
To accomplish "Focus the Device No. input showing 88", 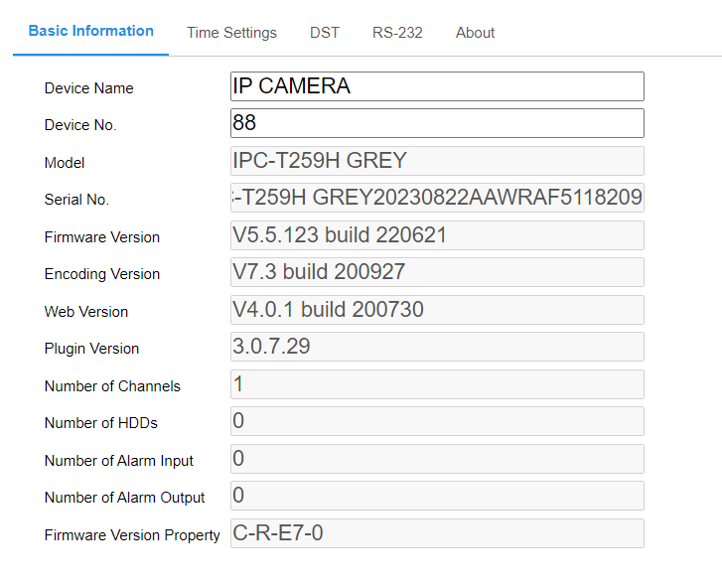I will (x=437, y=123).
